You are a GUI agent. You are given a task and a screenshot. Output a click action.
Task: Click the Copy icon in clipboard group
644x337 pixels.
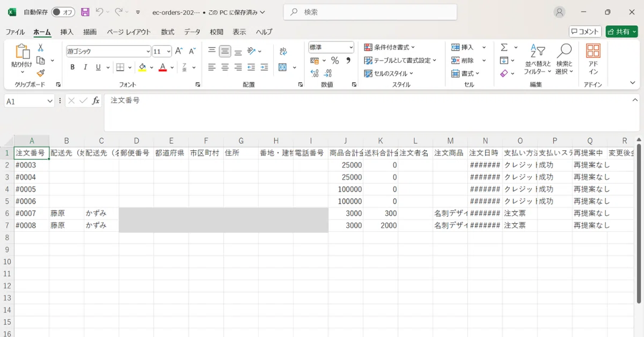40,61
